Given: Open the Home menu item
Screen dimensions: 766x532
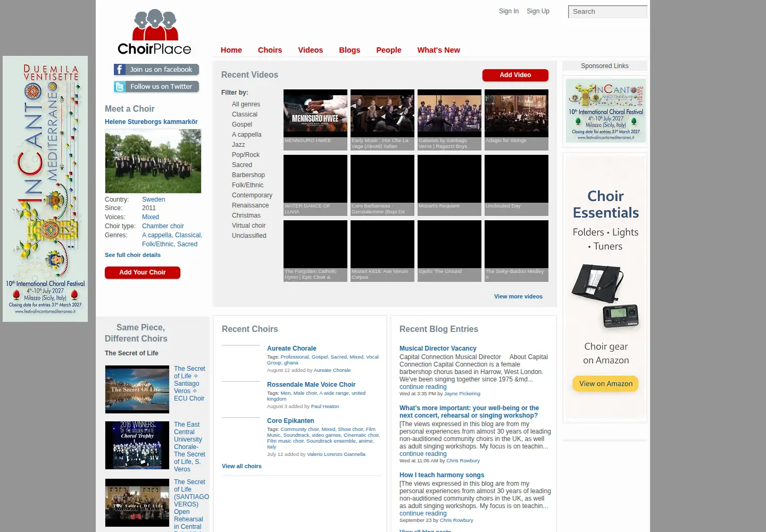Looking at the screenshot, I should click(231, 50).
